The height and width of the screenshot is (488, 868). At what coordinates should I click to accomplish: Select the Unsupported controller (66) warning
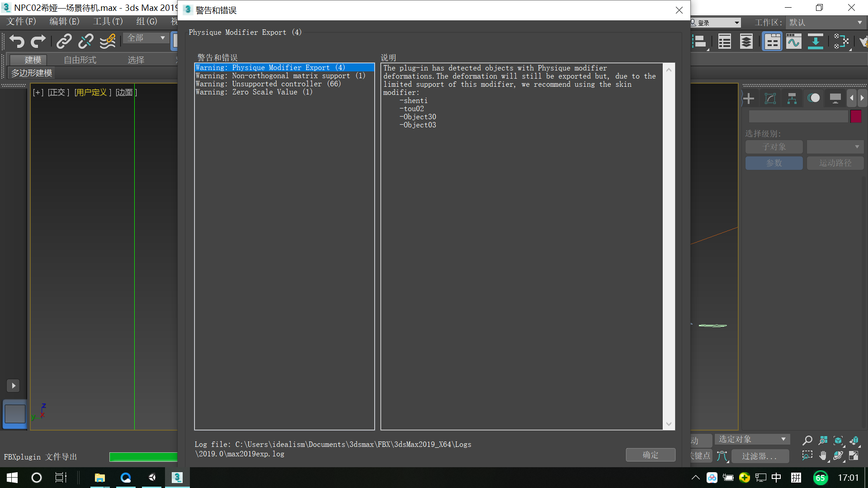(284, 84)
